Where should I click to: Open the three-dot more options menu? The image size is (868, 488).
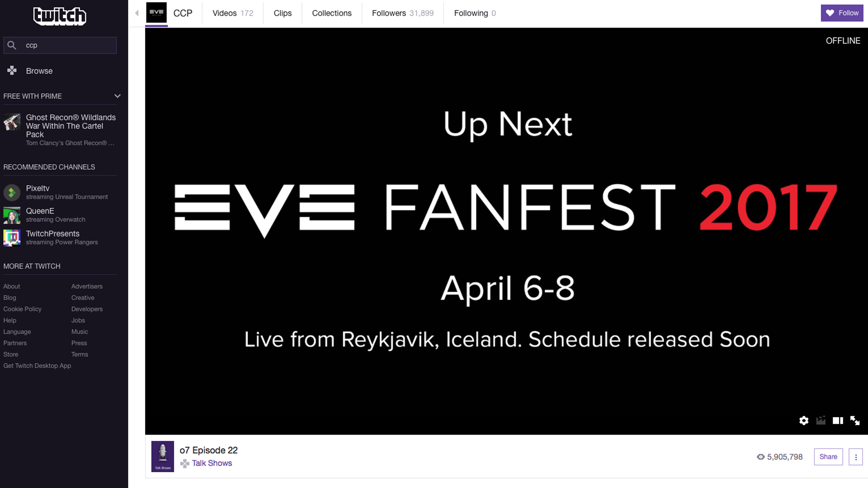tap(855, 457)
